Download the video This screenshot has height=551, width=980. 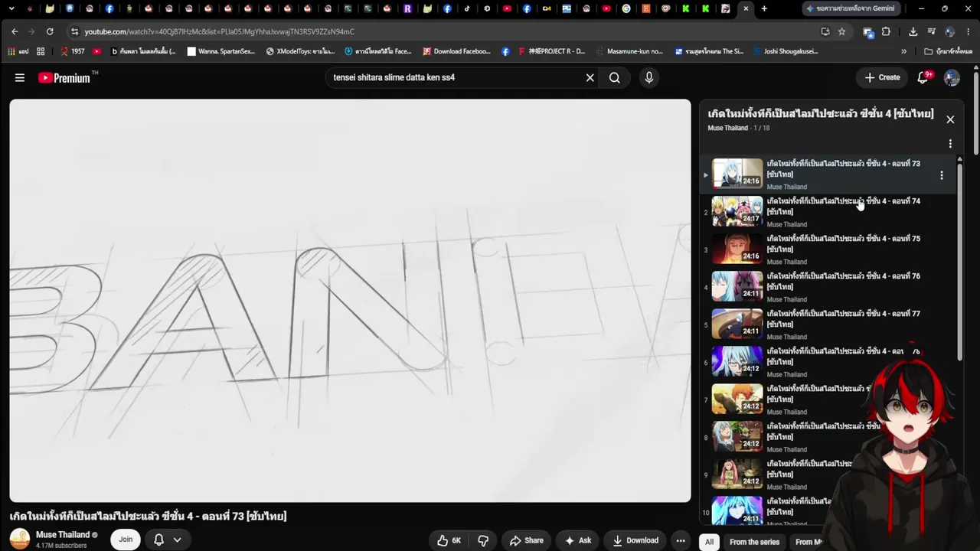(x=635, y=540)
